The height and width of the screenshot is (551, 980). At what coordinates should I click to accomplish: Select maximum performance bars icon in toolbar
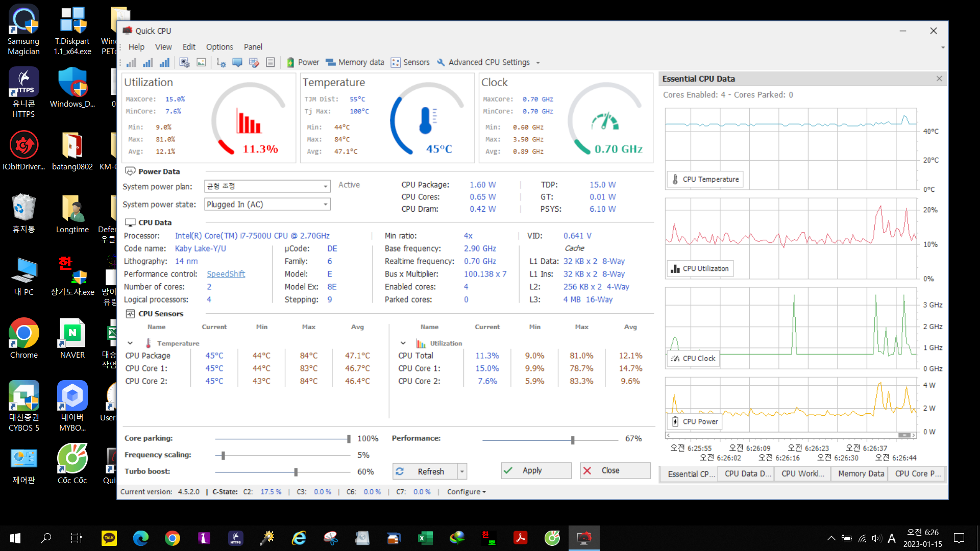(x=164, y=62)
